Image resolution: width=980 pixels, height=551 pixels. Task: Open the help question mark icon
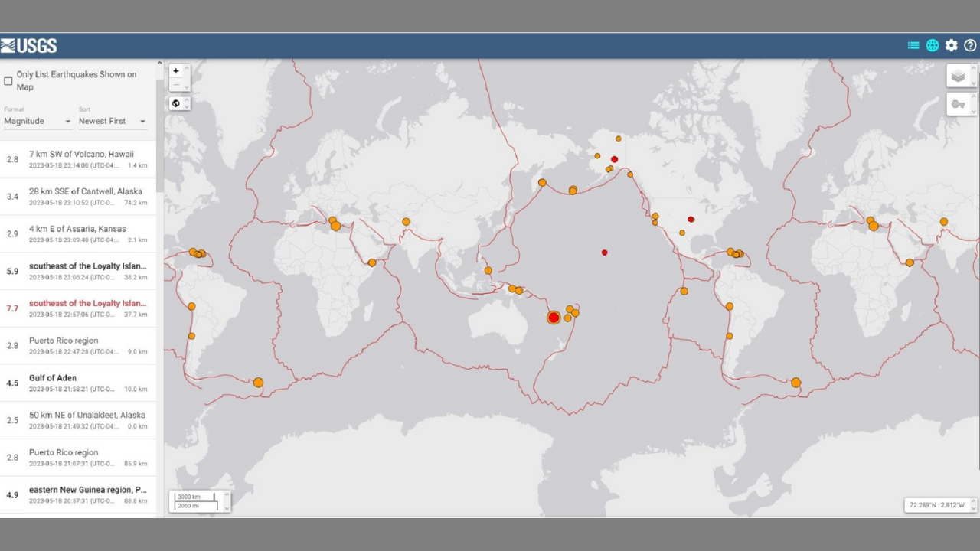coord(970,46)
